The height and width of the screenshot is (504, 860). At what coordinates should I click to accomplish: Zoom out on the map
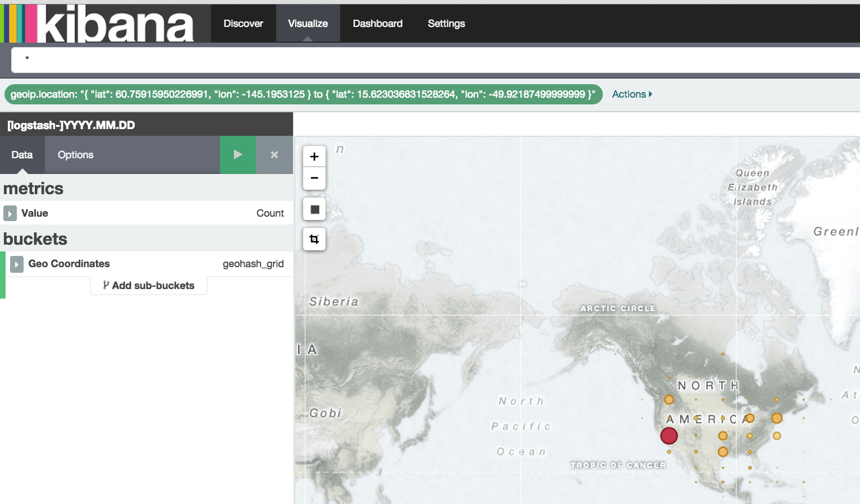314,178
